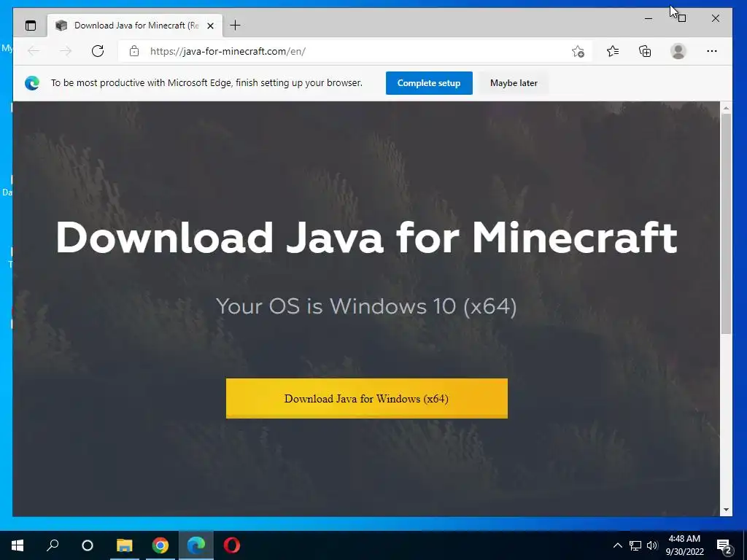Viewport: 747px width, 560px height.
Task: Close the Download Java for Minecraft tab
Action: coord(210,26)
